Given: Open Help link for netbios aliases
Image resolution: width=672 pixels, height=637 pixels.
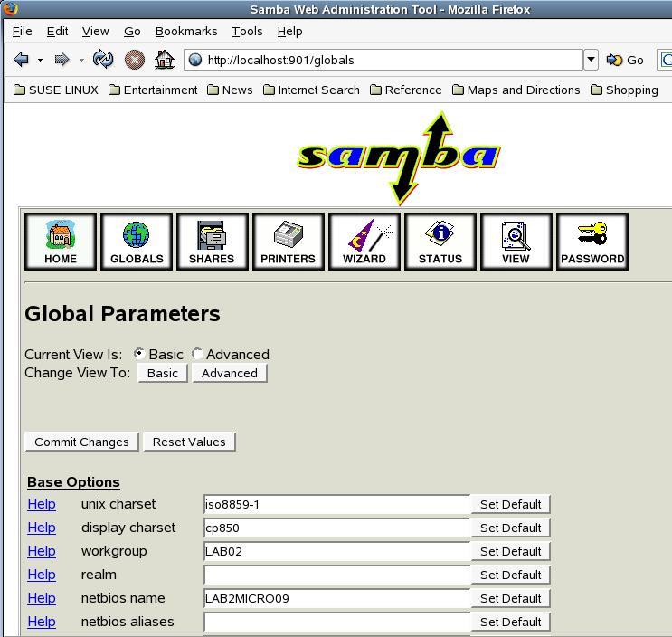Looking at the screenshot, I should tap(42, 622).
